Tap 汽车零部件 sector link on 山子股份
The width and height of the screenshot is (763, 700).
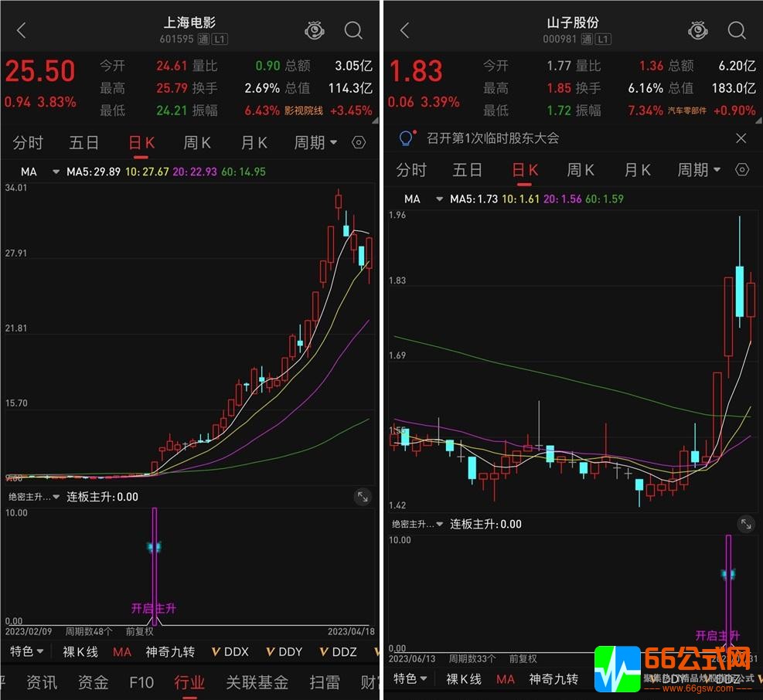(x=686, y=110)
